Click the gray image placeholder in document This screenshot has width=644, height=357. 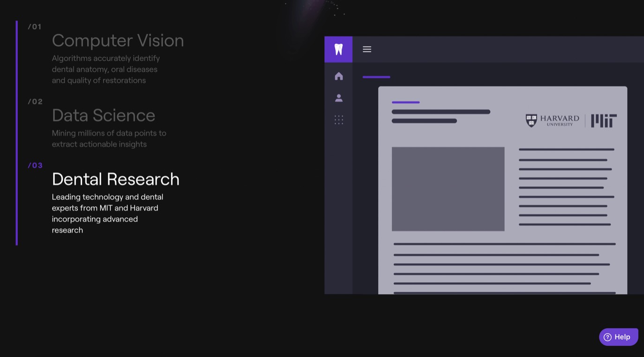[448, 189]
